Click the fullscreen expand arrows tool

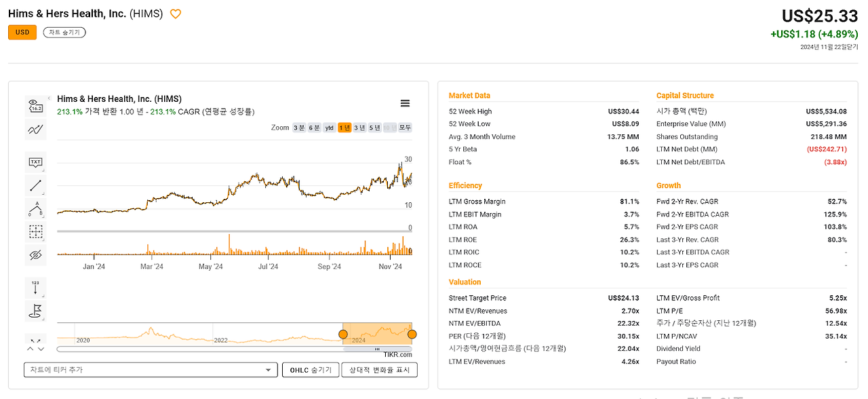click(35, 340)
